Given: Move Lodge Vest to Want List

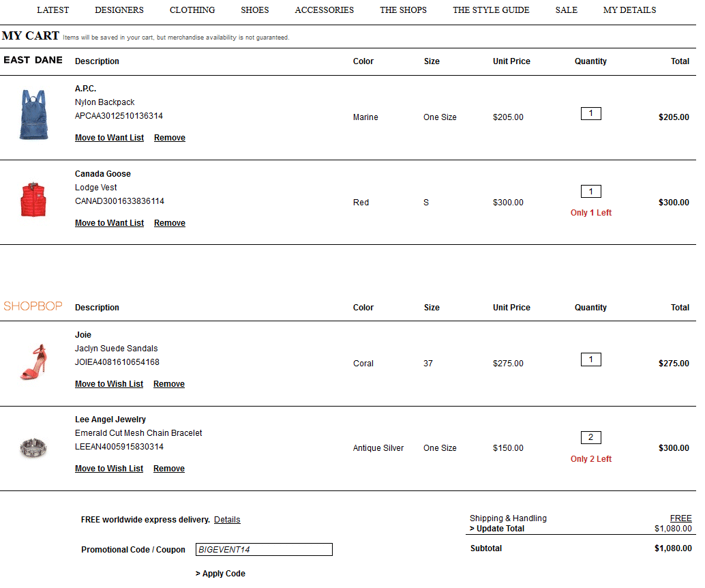Looking at the screenshot, I should pyautogui.click(x=109, y=223).
